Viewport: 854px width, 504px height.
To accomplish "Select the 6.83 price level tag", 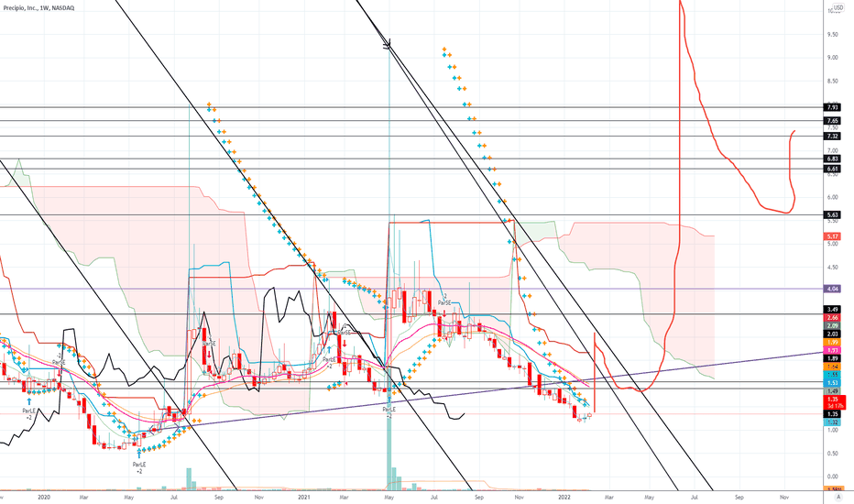I will [x=833, y=159].
